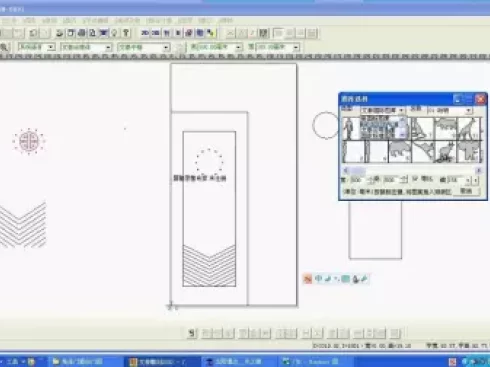
Task: Click the horizontal scrollbar in the pattern dialog
Action: tap(412, 171)
